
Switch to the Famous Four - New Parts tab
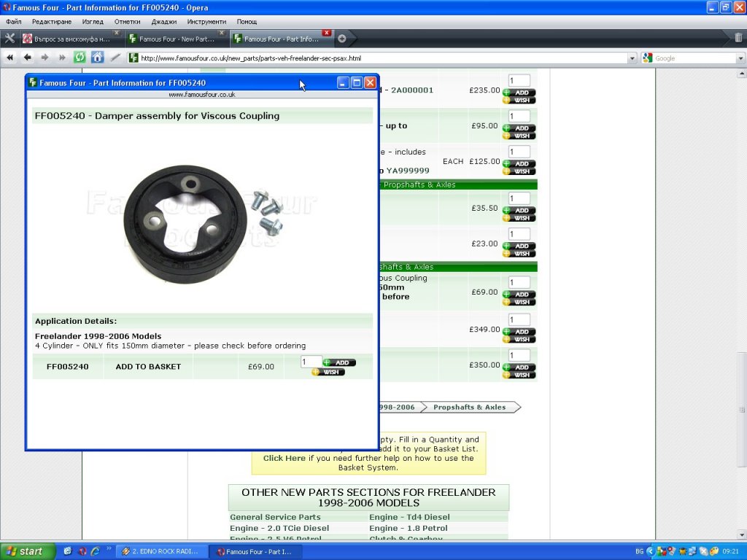pyautogui.click(x=175, y=39)
